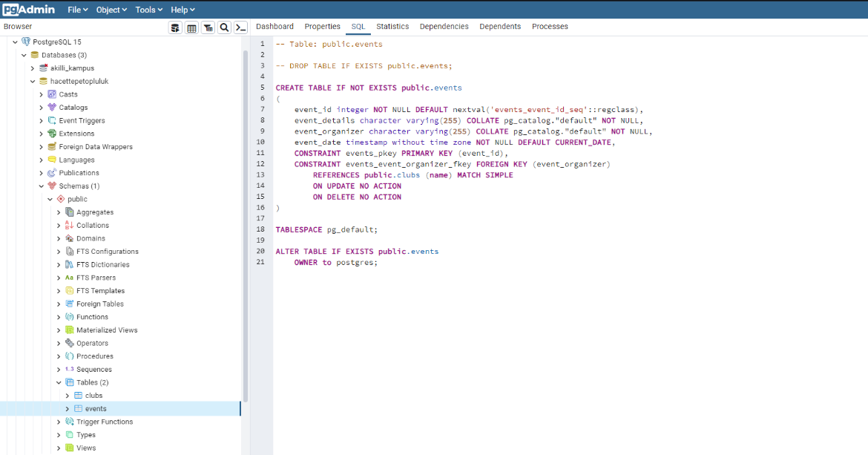Click the Trigger Functions icon
868x455 pixels.
[x=68, y=421]
